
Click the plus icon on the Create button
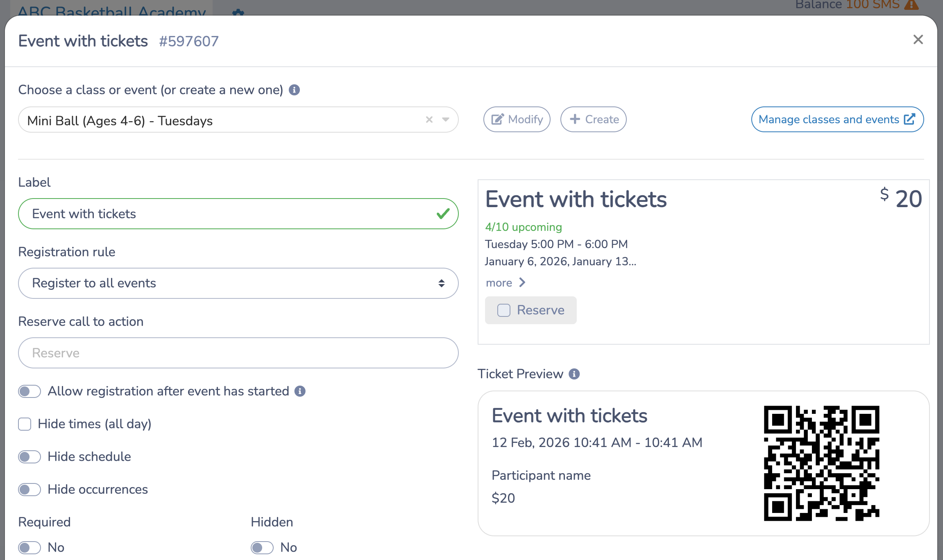click(x=575, y=119)
